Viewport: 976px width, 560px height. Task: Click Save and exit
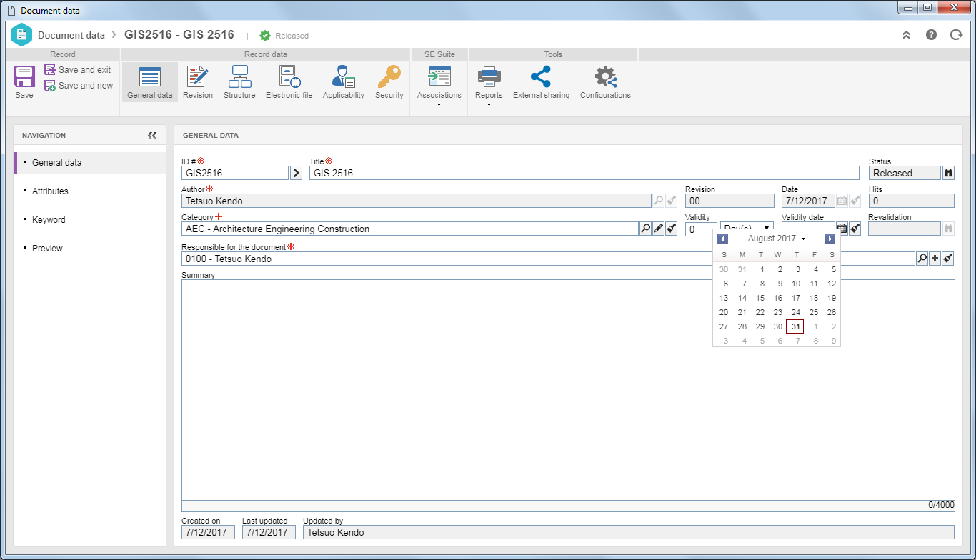78,70
